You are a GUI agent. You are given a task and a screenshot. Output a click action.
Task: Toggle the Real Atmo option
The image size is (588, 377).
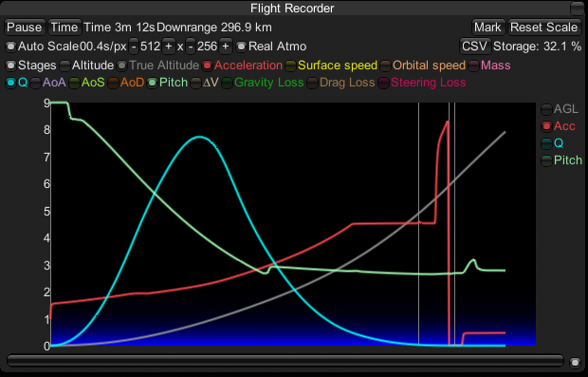tap(271, 47)
